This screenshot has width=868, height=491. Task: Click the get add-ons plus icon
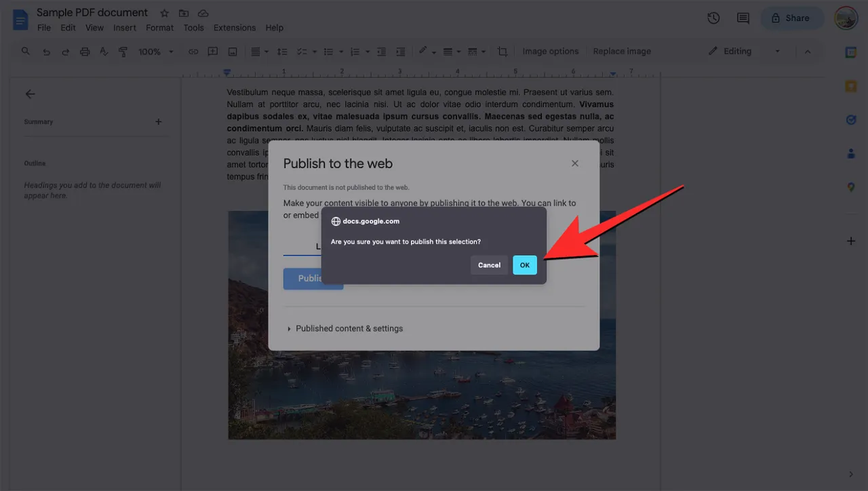click(x=851, y=241)
